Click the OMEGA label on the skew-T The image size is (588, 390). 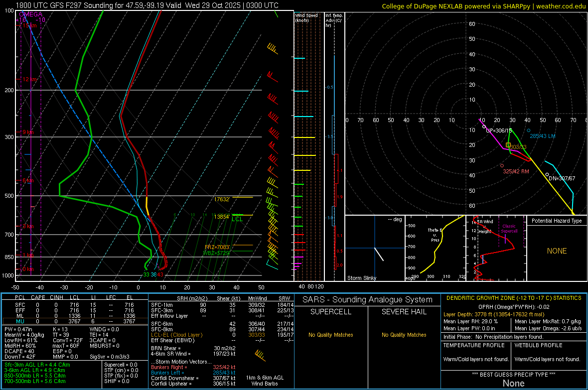(x=31, y=14)
